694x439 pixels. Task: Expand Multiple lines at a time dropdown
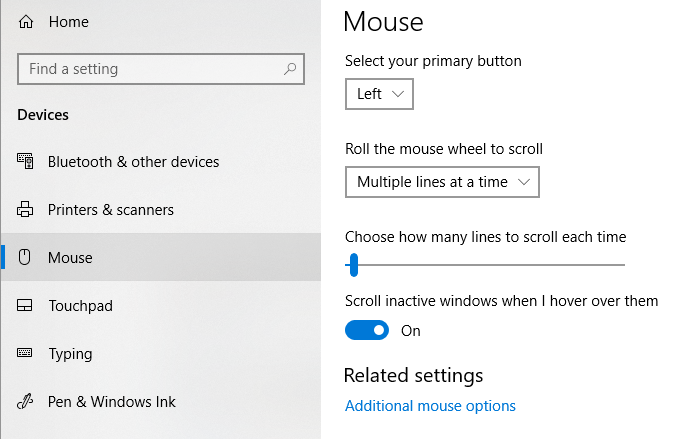coord(442,182)
